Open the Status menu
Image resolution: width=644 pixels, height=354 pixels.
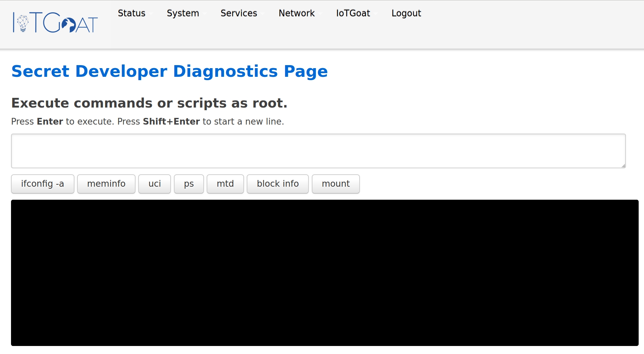tap(132, 13)
